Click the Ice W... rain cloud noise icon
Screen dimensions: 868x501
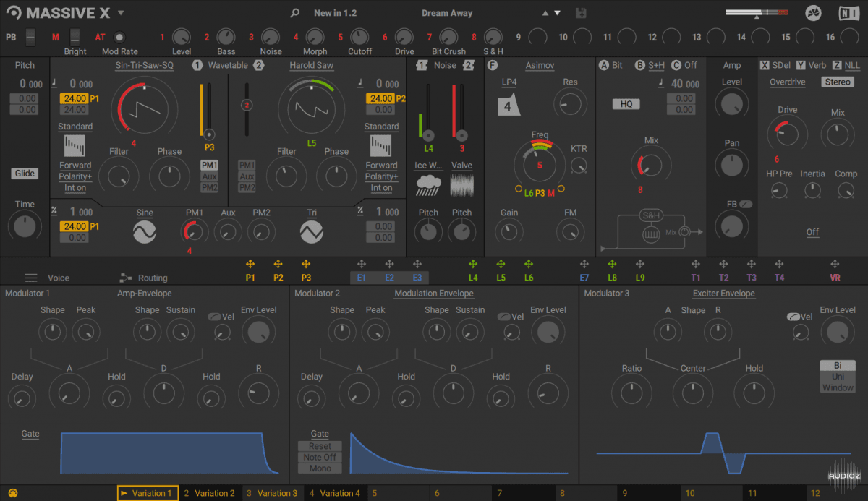[x=429, y=186]
